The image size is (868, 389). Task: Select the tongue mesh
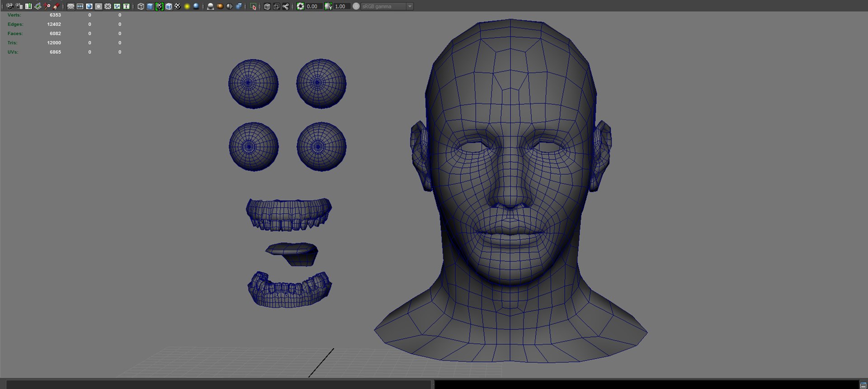(292, 254)
